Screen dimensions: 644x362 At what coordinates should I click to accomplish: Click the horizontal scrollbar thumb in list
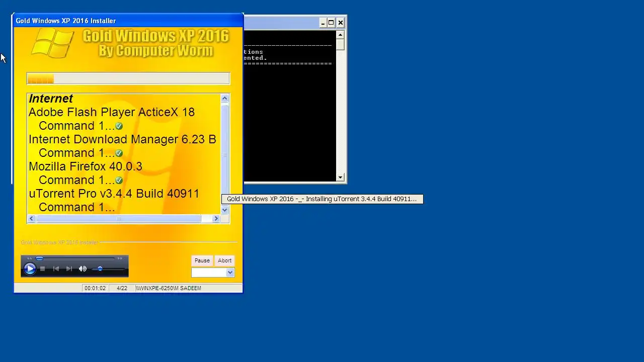click(119, 218)
